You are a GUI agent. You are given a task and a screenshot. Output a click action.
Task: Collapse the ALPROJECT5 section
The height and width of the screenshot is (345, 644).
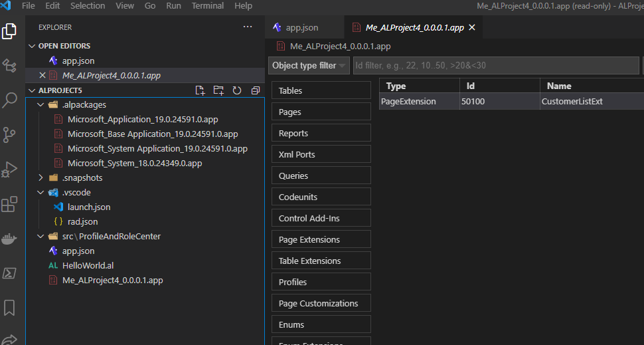(x=32, y=90)
